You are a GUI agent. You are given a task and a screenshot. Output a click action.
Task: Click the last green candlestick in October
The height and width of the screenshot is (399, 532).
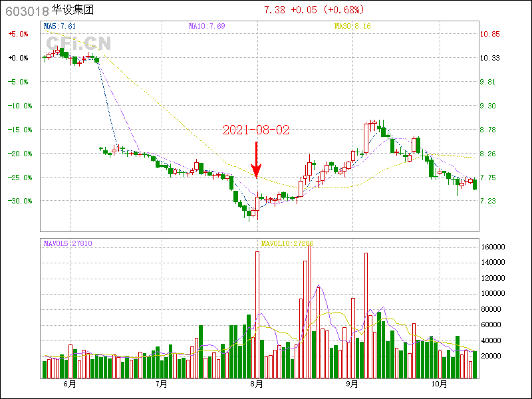(x=475, y=184)
